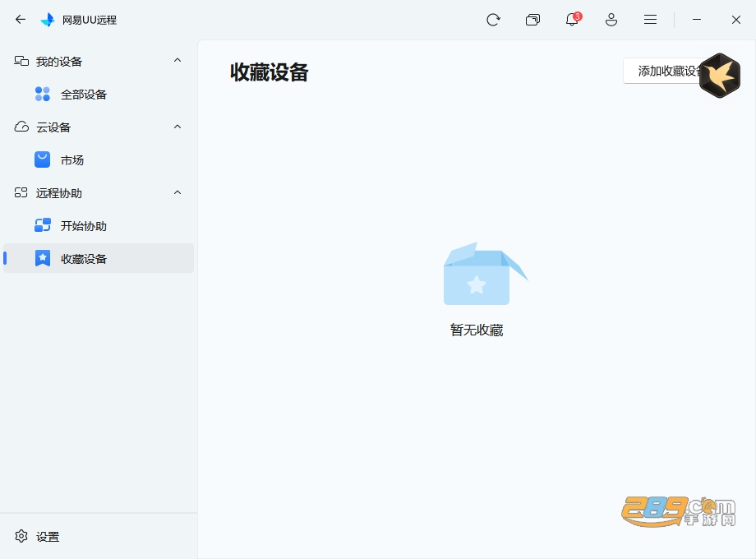Screen dimensions: 756x559
Task: Click the 暂无收藏 empty-state text
Action: tap(477, 330)
